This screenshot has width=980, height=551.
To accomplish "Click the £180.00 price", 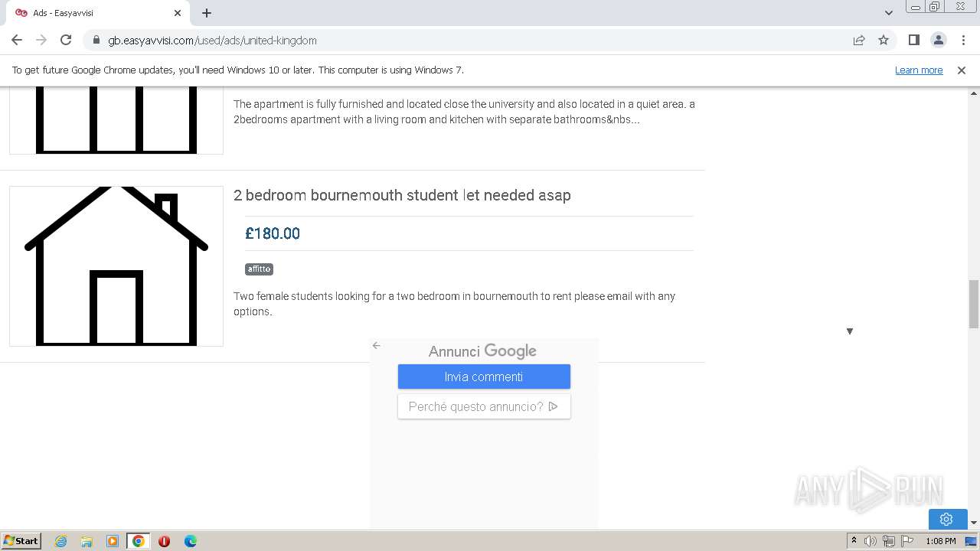I will tap(273, 233).
